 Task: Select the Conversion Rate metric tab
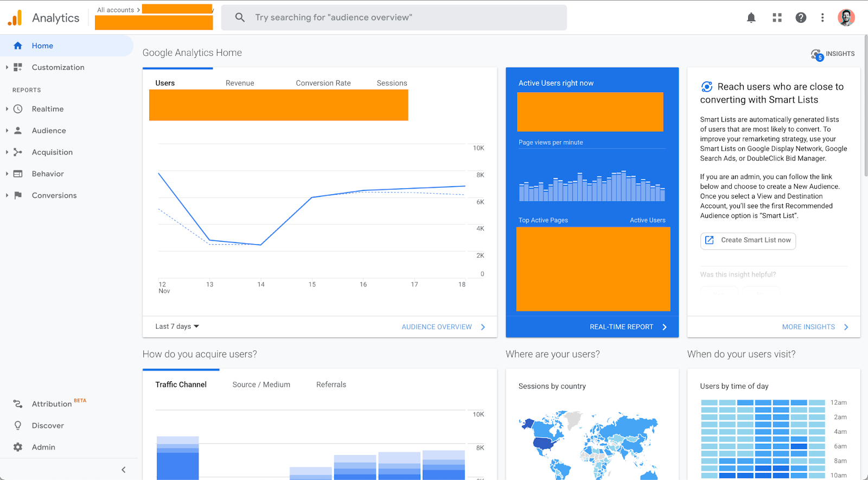[x=323, y=83]
